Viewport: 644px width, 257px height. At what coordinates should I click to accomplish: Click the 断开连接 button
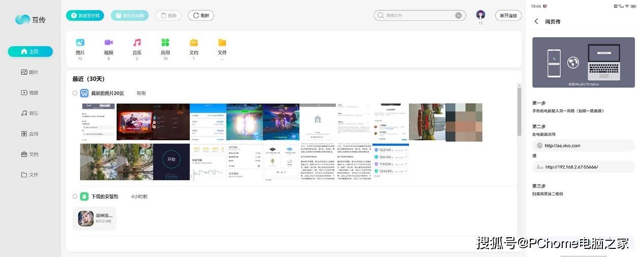coord(508,16)
